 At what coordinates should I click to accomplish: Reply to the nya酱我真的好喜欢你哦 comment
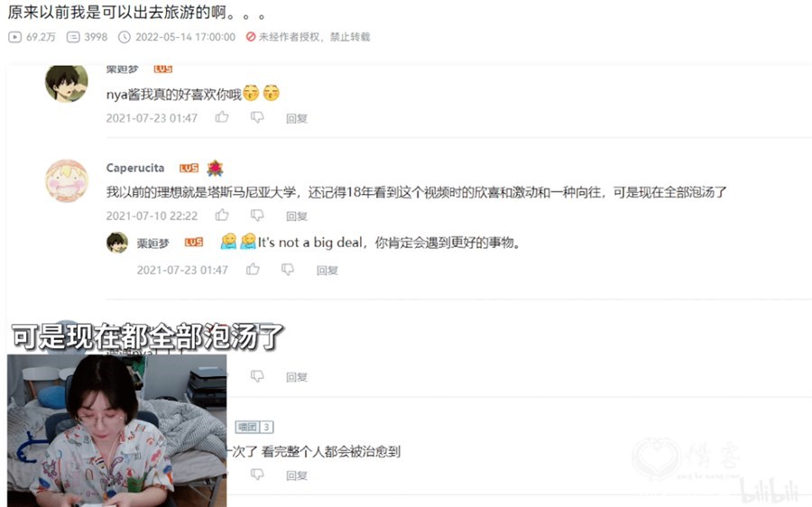coord(297,118)
